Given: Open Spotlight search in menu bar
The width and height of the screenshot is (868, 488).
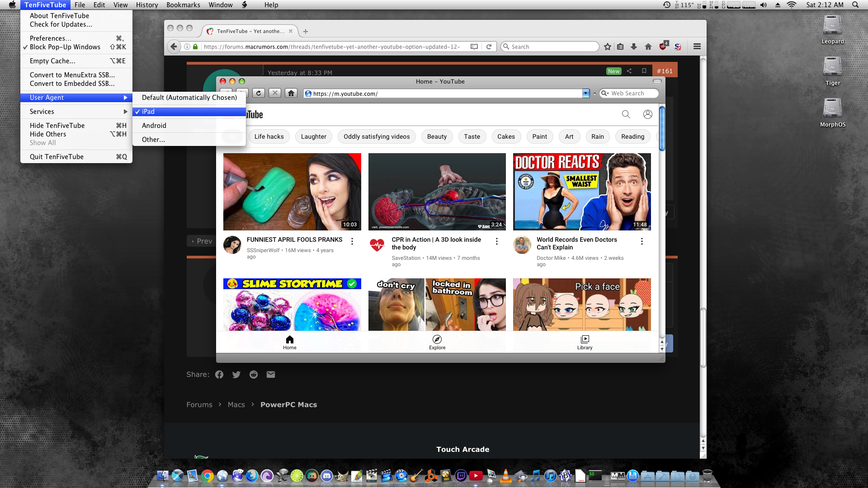Looking at the screenshot, I should tap(855, 5).
